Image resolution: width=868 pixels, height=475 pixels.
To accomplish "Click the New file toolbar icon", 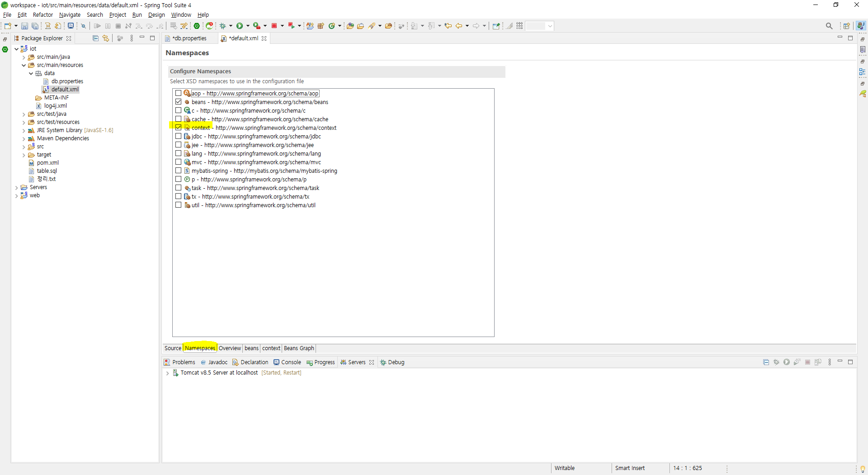I will 8,26.
